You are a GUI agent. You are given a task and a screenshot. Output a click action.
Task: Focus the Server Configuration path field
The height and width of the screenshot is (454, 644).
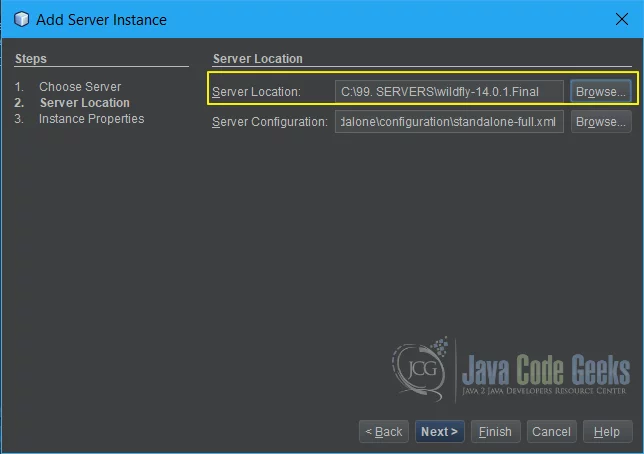(449, 122)
